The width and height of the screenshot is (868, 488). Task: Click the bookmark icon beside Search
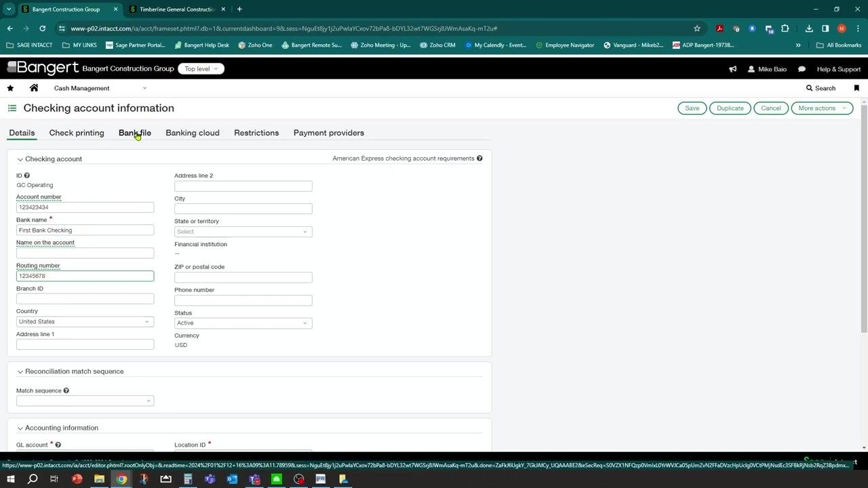coord(856,88)
